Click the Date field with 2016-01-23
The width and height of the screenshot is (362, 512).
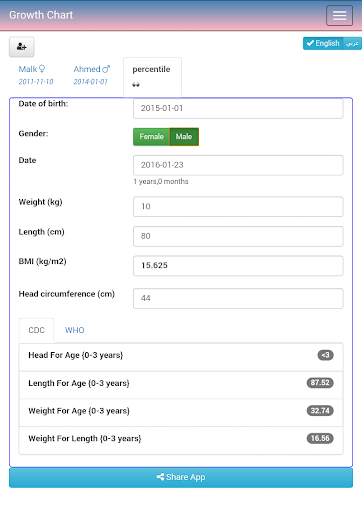click(x=238, y=165)
